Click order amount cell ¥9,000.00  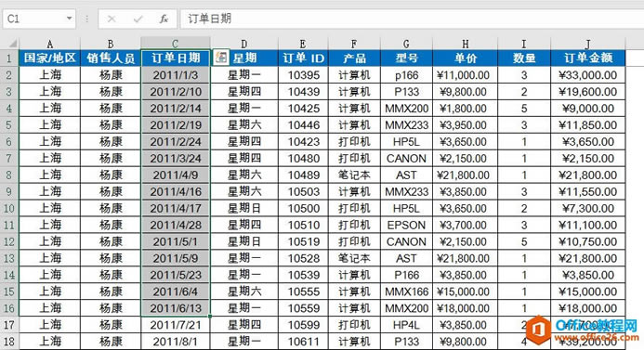(587, 109)
